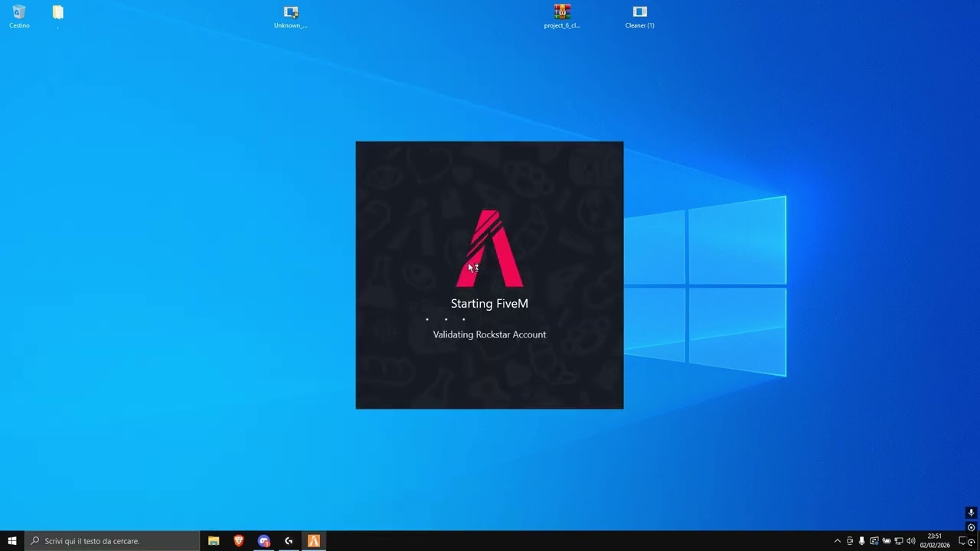Click the 'Starting FiveM' text

pyautogui.click(x=489, y=304)
